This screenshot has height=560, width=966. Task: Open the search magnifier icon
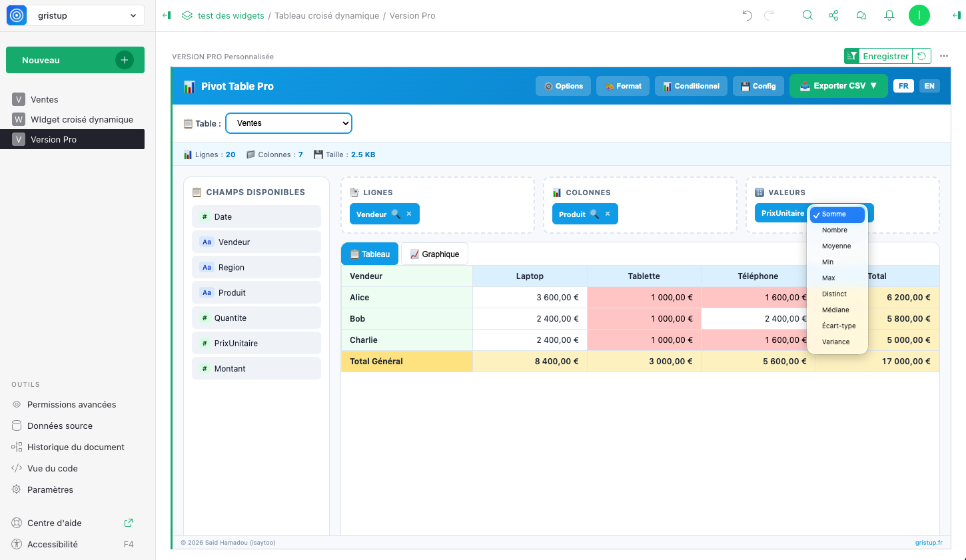pyautogui.click(x=807, y=15)
